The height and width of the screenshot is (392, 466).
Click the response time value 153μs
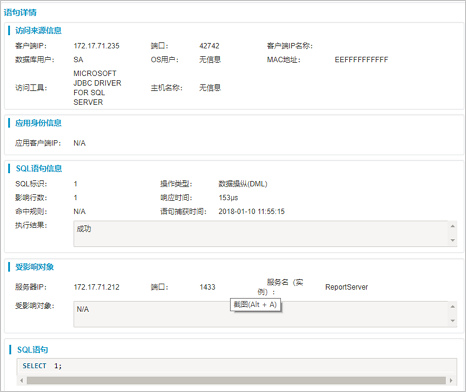[x=228, y=198]
